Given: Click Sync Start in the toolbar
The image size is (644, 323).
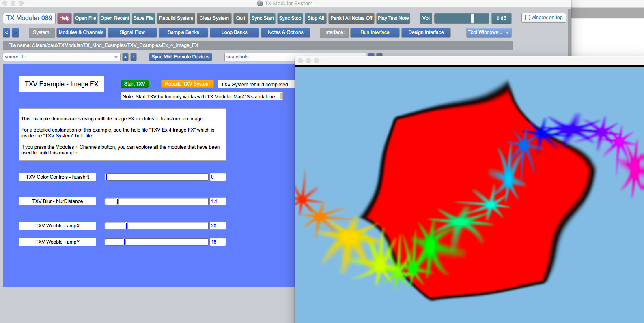Looking at the screenshot, I should (262, 18).
